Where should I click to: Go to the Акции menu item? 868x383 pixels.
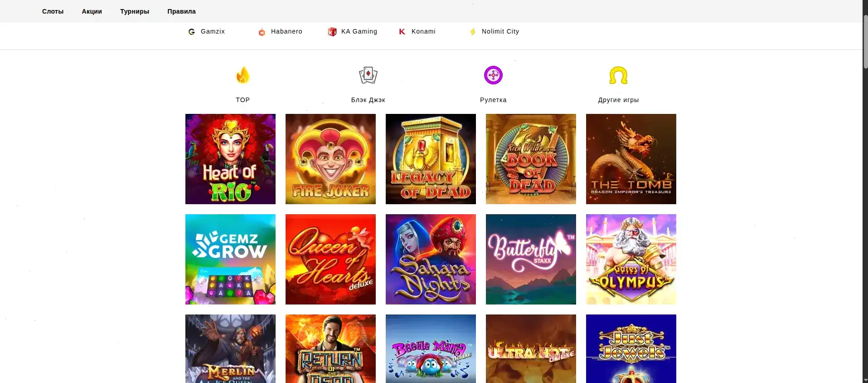(92, 11)
